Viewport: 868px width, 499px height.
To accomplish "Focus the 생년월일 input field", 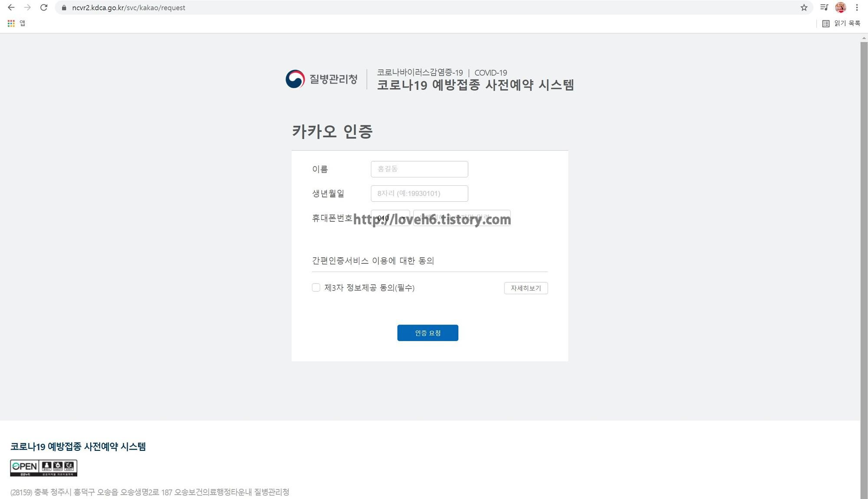I will click(419, 194).
